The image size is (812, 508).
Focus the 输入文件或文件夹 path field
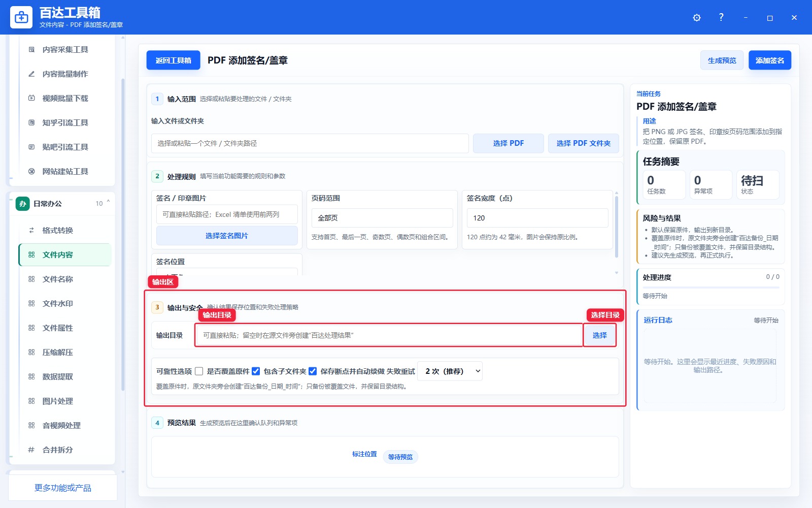point(310,143)
